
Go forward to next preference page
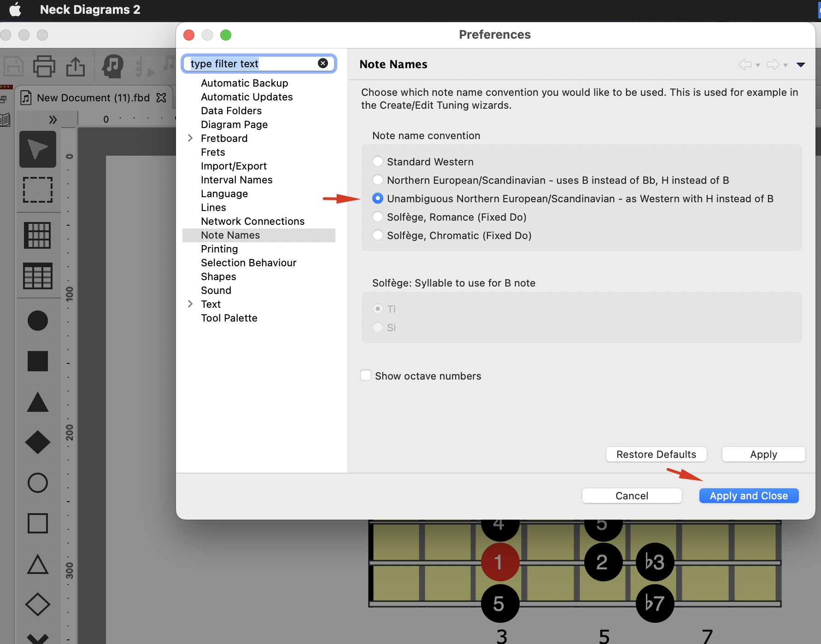pos(773,64)
